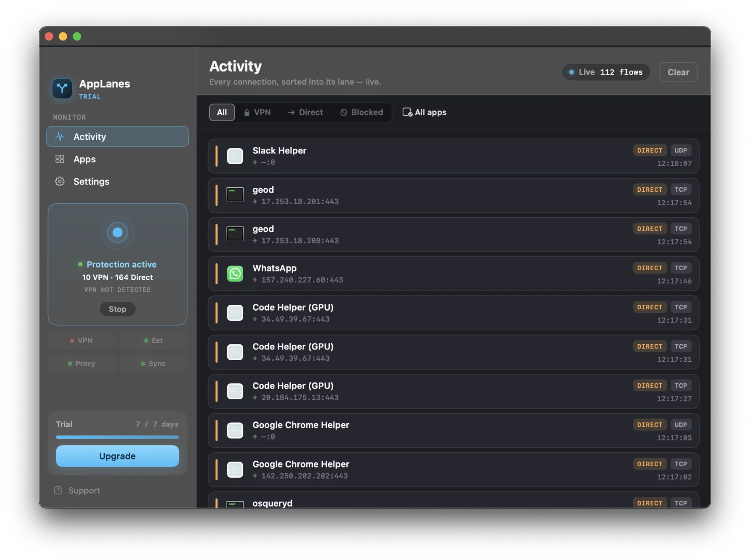Viewport: 750px width, 560px height.
Task: Open the Activity section in sidebar
Action: tap(118, 137)
